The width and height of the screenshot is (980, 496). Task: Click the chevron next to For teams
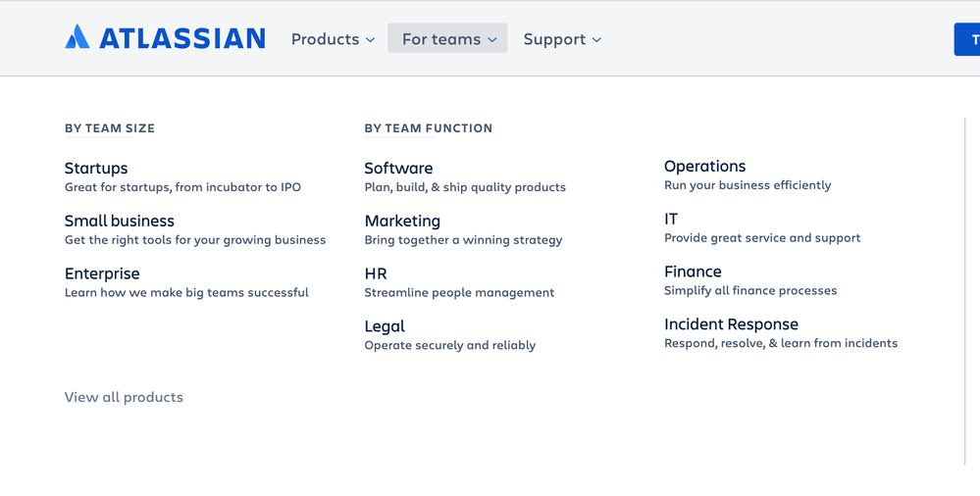tap(492, 40)
